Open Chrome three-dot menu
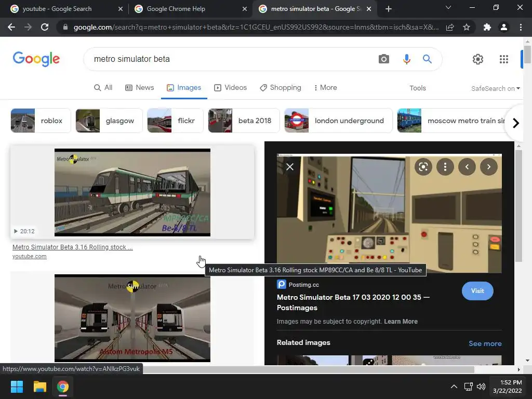532x399 pixels. 521,27
